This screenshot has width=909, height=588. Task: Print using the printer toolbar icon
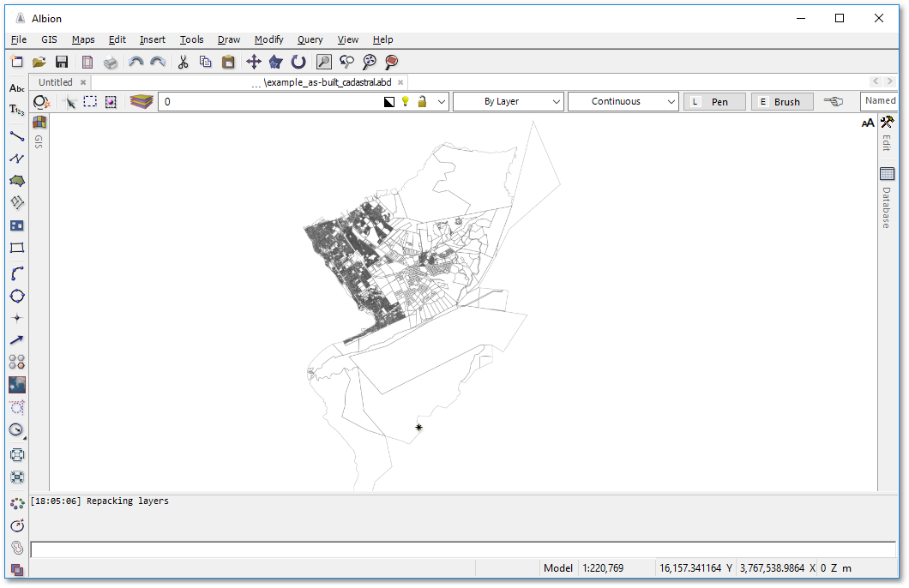pyautogui.click(x=110, y=62)
